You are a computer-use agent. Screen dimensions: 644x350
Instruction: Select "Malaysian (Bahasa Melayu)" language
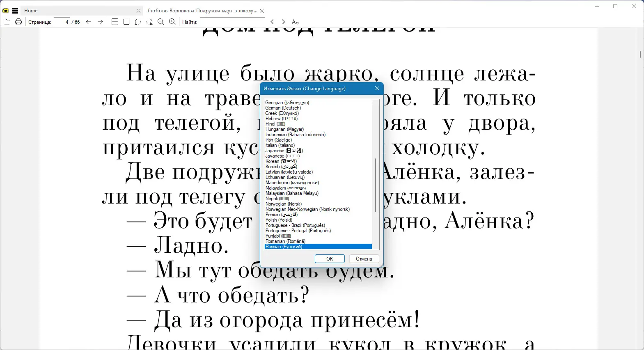click(318, 193)
